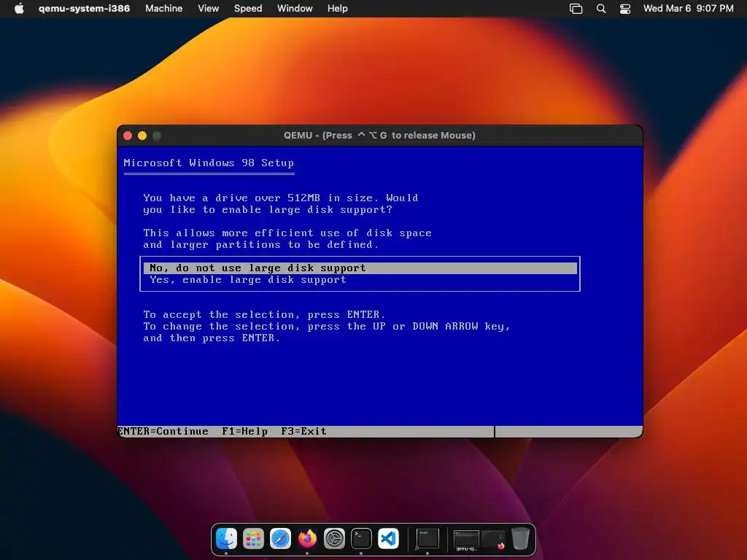Image resolution: width=747 pixels, height=560 pixels.
Task: Open the Speed menu
Action: (248, 9)
